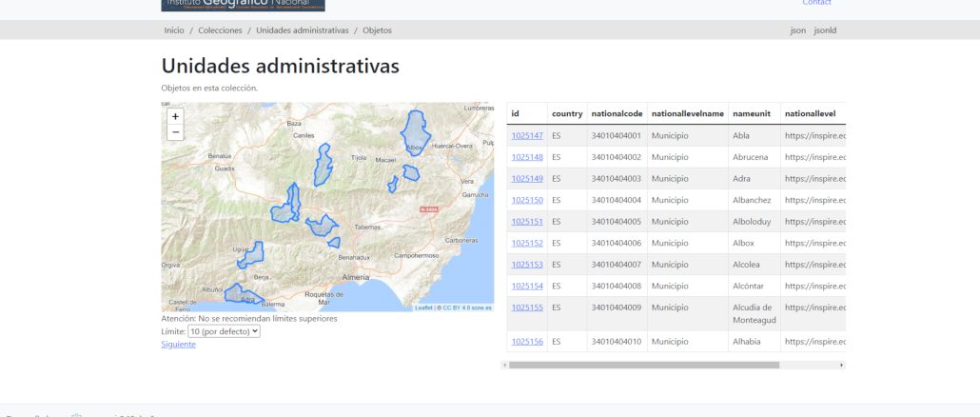Go to Inicio breadcrumb
This screenshot has height=417, width=980.
click(174, 30)
